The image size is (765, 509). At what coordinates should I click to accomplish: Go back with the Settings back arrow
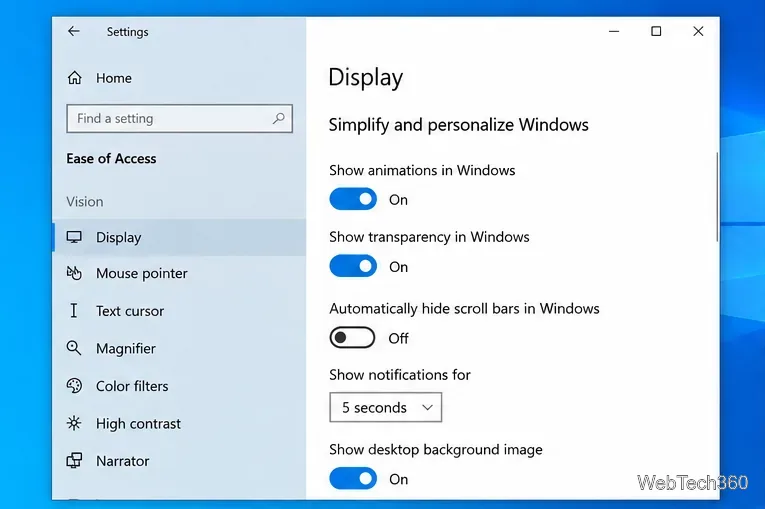74,31
